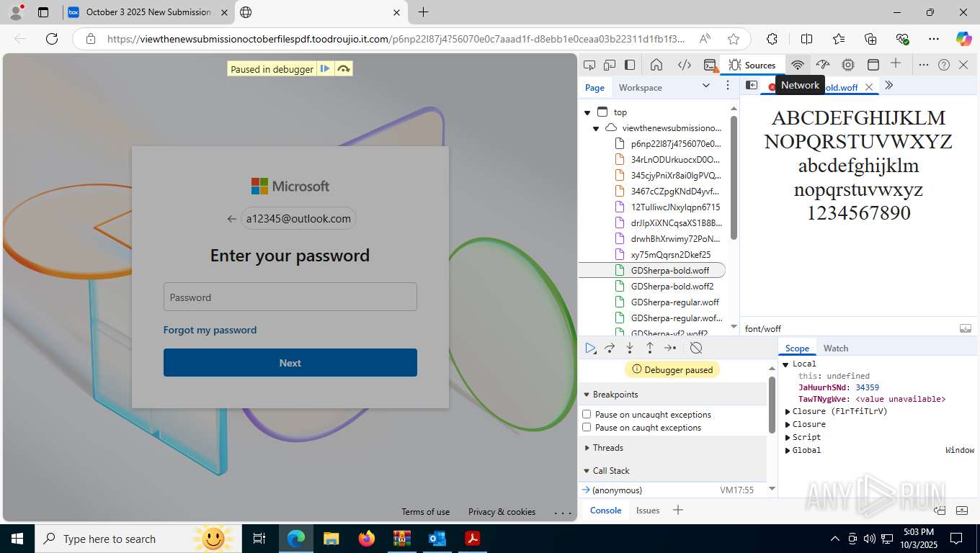The image size is (980, 553).
Task: Switch to the Workspace tab
Action: pyautogui.click(x=640, y=87)
